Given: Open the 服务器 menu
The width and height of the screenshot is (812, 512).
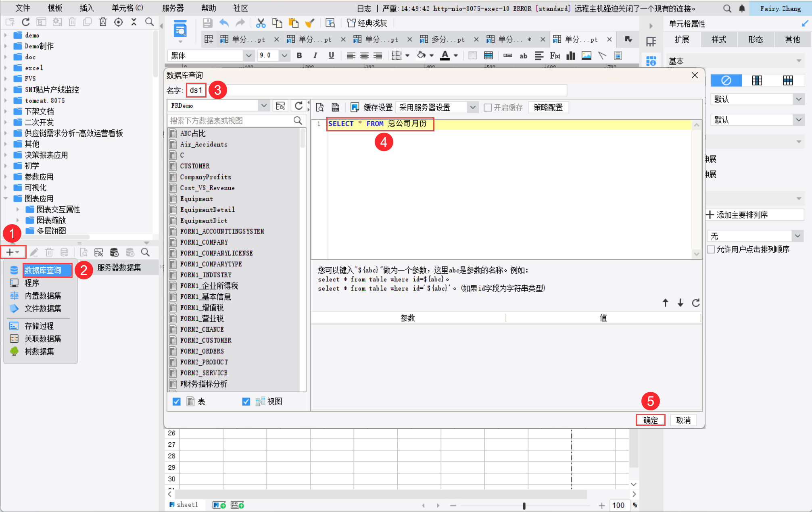Looking at the screenshot, I should coord(173,8).
